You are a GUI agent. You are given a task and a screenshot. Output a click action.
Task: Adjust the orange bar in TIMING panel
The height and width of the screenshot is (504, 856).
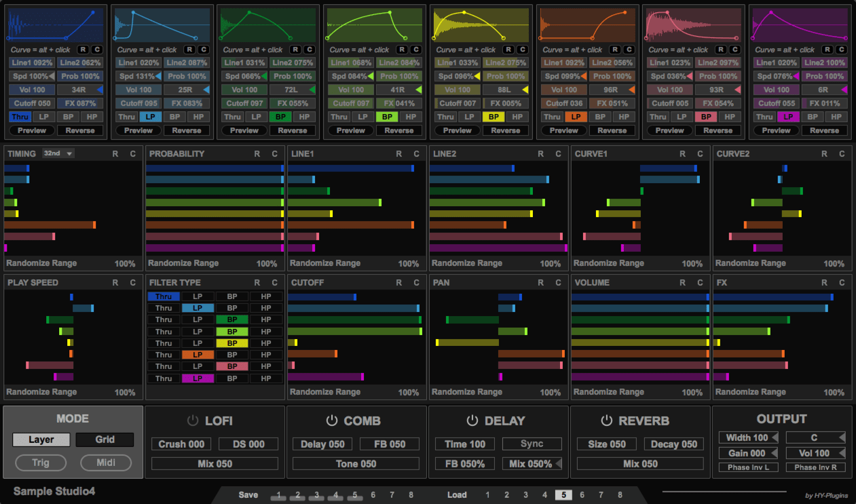click(x=50, y=225)
